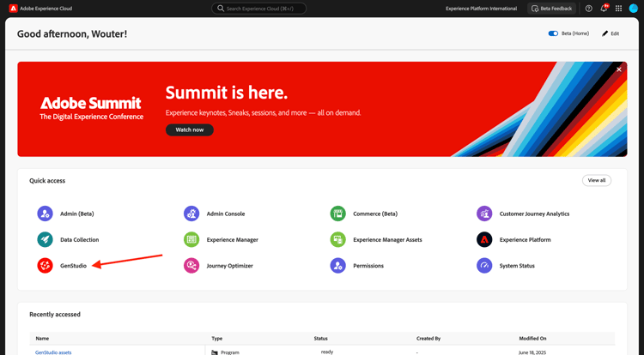Viewport: 644px width, 355px height.
Task: Click the Experience Manager Assets icon
Action: (338, 239)
